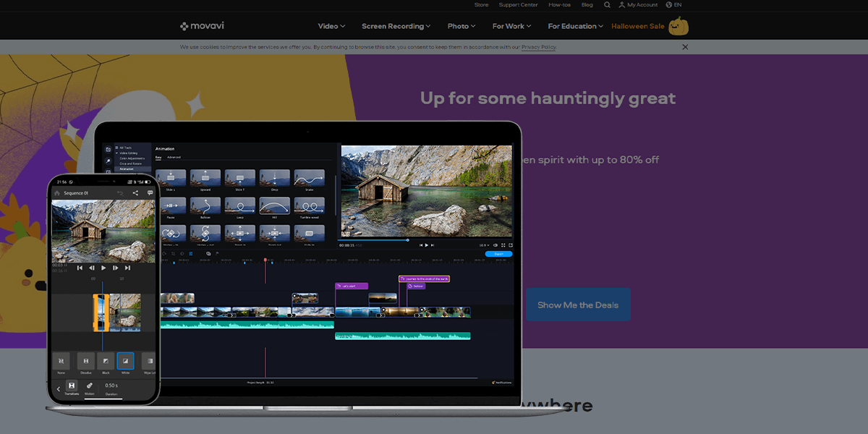Viewport: 868px width, 434px height.
Task: Click the Movavi logo
Action: [x=202, y=26]
